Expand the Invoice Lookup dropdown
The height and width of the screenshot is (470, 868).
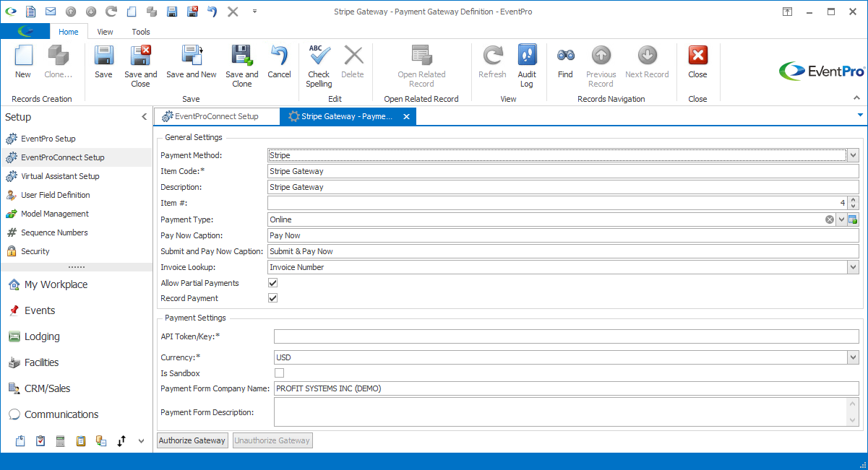point(853,267)
